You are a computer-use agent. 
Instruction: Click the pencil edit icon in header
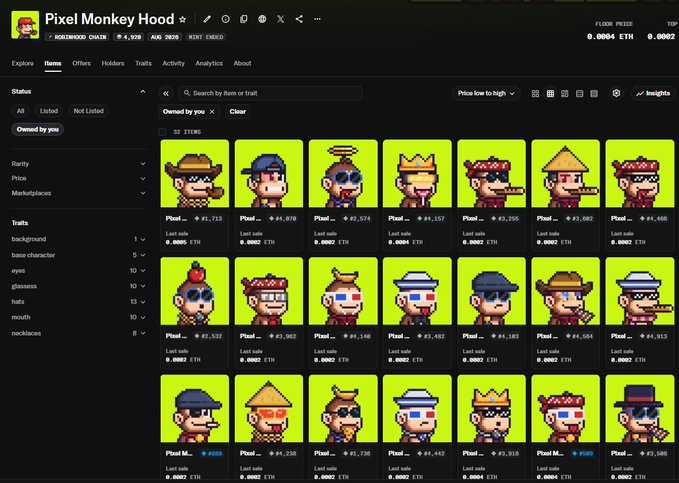[207, 19]
